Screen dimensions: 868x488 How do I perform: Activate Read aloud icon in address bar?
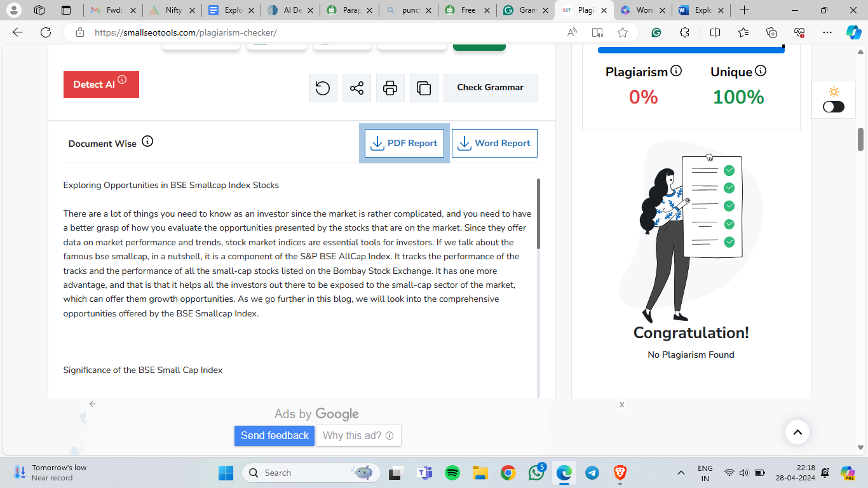573,32
